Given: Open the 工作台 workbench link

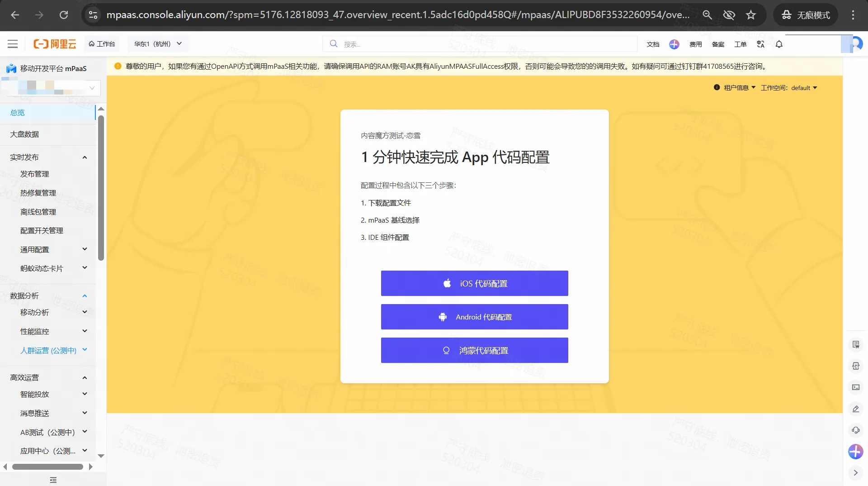Looking at the screenshot, I should pos(102,44).
